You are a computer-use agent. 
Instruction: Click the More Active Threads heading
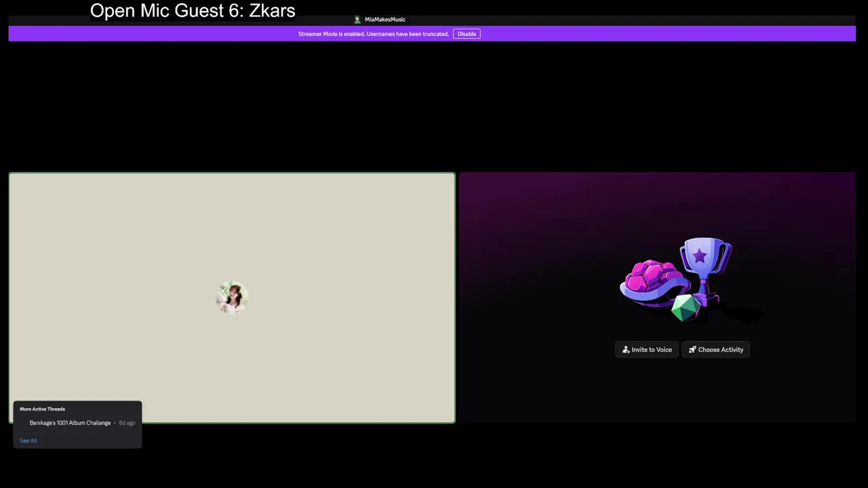pos(42,409)
